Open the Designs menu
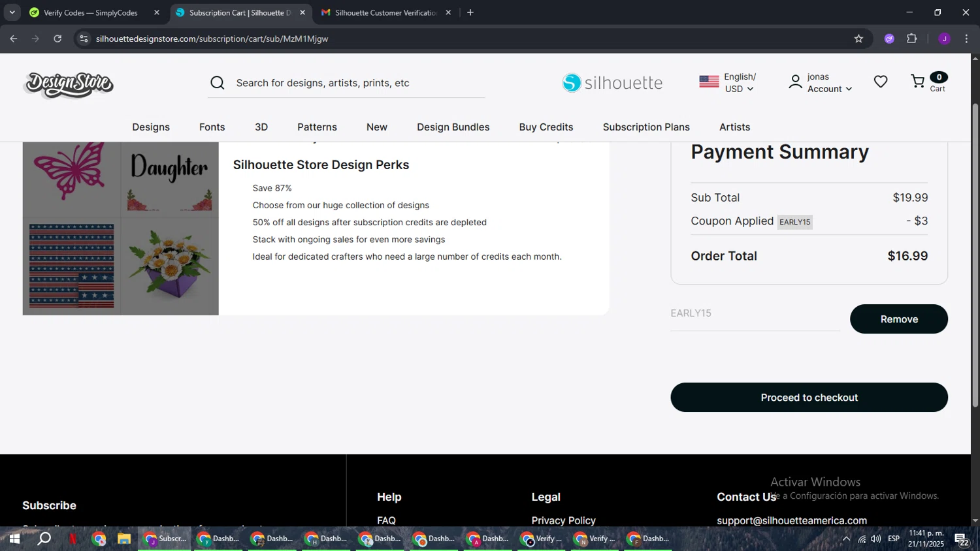Image resolution: width=980 pixels, height=551 pixels. 151,127
